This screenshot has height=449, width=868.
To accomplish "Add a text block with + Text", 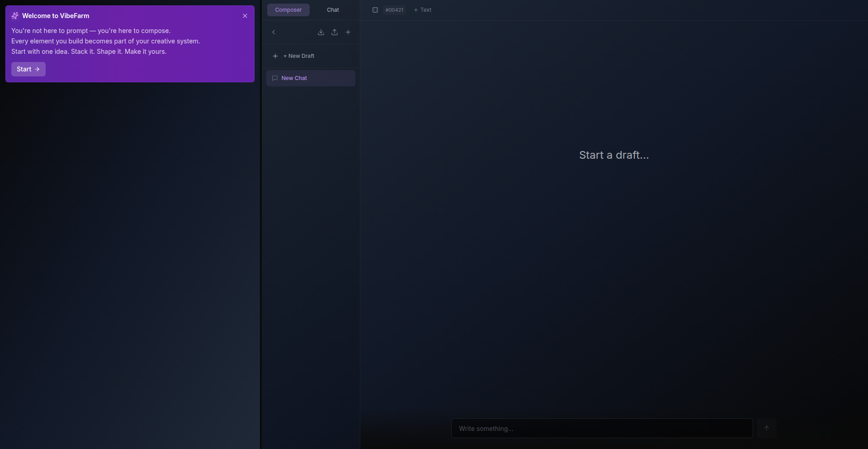I will tap(423, 10).
